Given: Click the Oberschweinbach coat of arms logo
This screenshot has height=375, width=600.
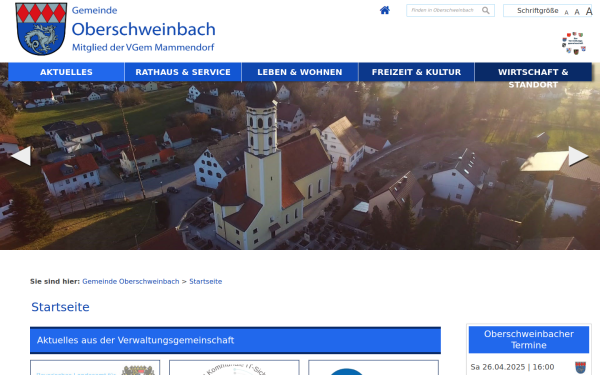Looking at the screenshot, I should [x=41, y=29].
